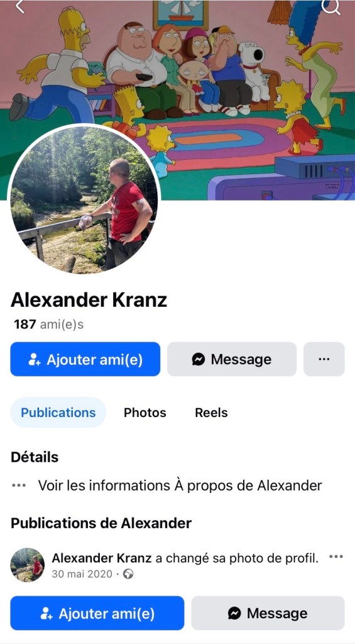View the large circular profile photo
This screenshot has height=644, width=355.
click(84, 199)
